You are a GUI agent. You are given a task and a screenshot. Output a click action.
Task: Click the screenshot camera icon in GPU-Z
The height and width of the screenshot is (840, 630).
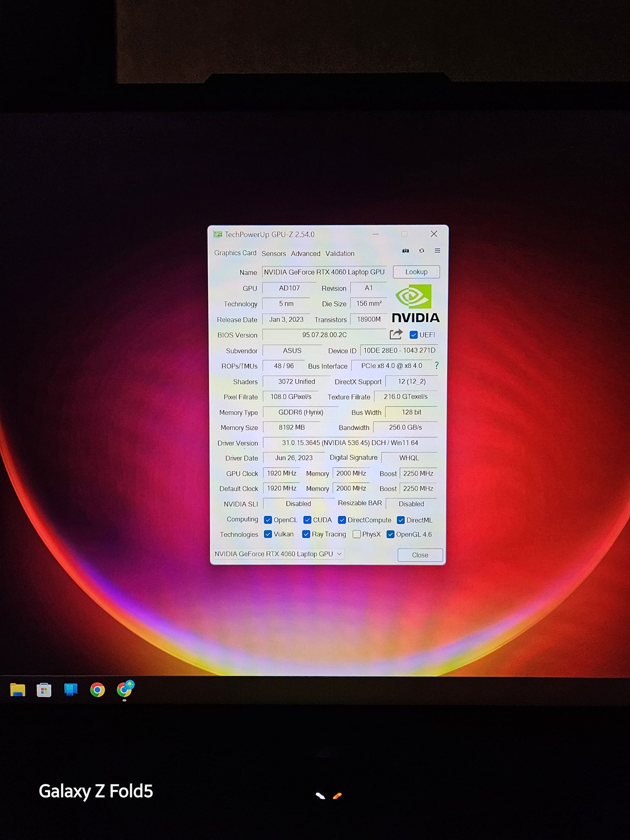(405, 251)
